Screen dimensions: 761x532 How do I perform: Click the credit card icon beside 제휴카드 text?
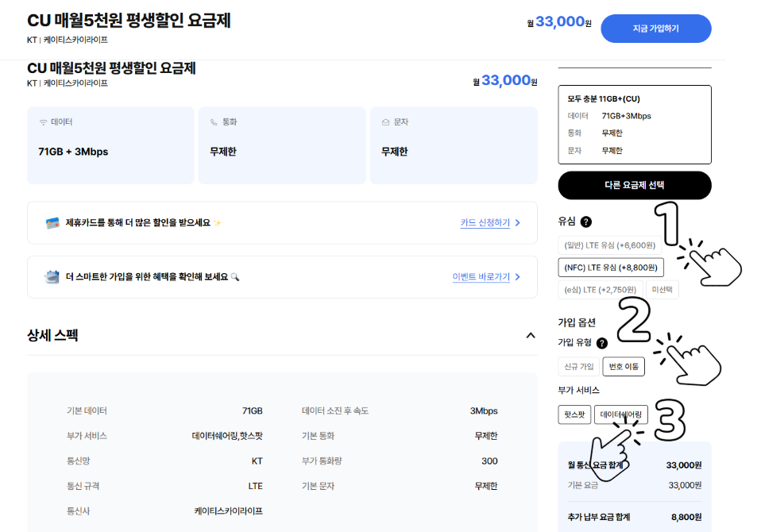[52, 223]
